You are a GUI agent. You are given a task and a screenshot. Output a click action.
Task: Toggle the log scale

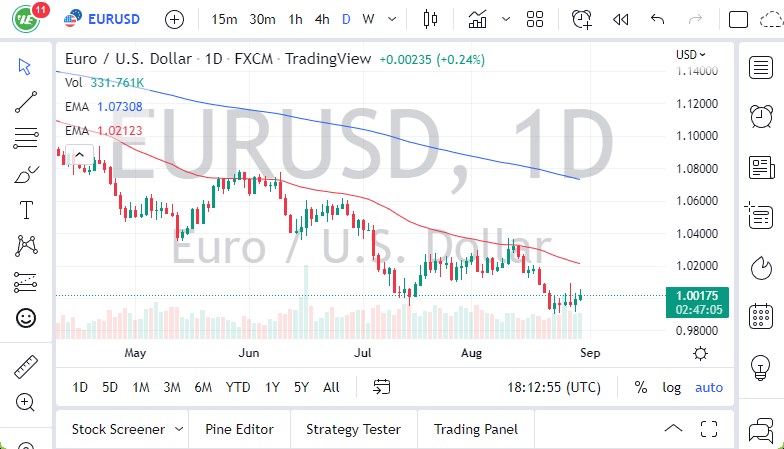click(x=671, y=387)
